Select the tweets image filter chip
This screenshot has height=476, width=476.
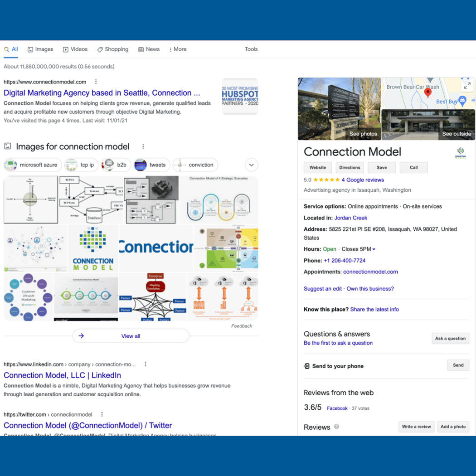tap(151, 165)
